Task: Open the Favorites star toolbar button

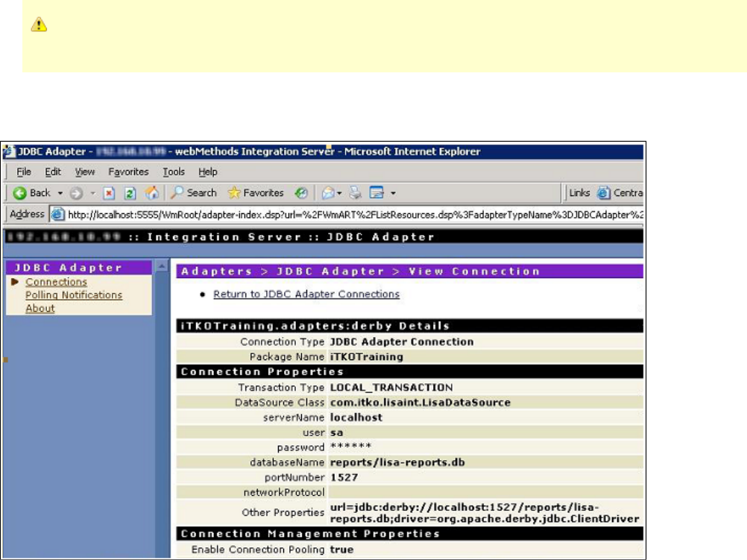Action: point(256,192)
